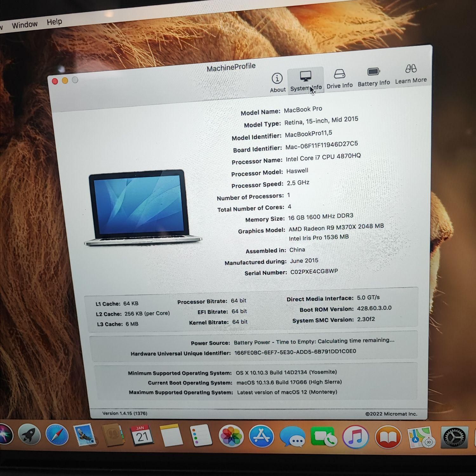Open iTunes music note icon in Dock
476x476 pixels.
click(356, 437)
